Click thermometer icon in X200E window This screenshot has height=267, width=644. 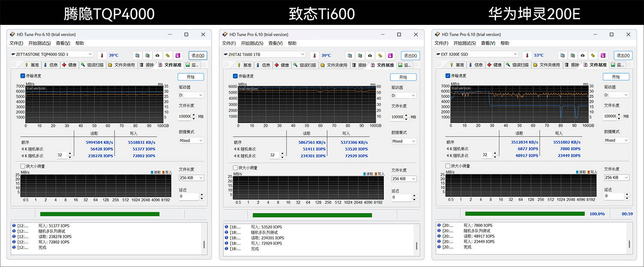click(x=528, y=55)
